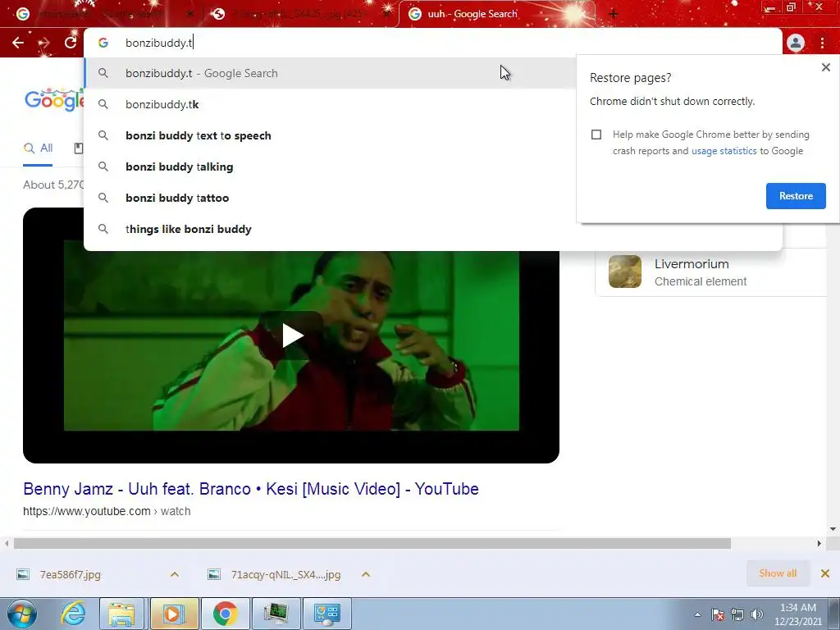Open the usage statistics link

[x=724, y=151]
